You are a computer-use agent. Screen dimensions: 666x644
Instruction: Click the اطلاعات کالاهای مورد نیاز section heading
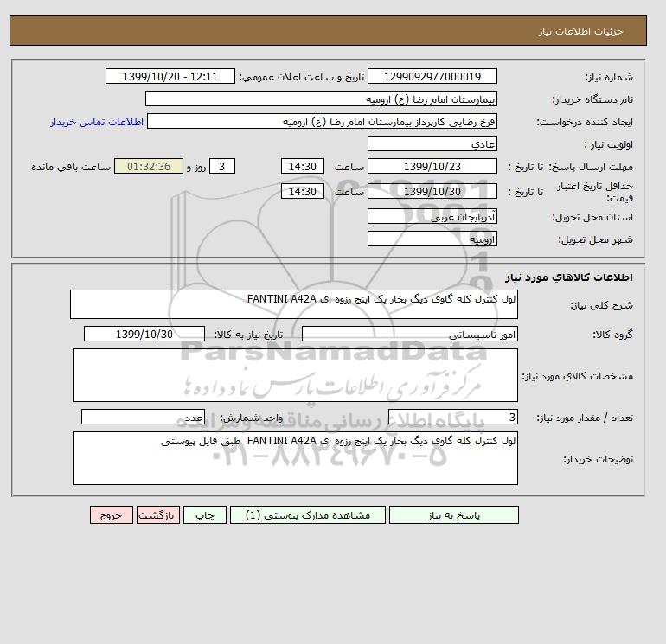coord(569,277)
